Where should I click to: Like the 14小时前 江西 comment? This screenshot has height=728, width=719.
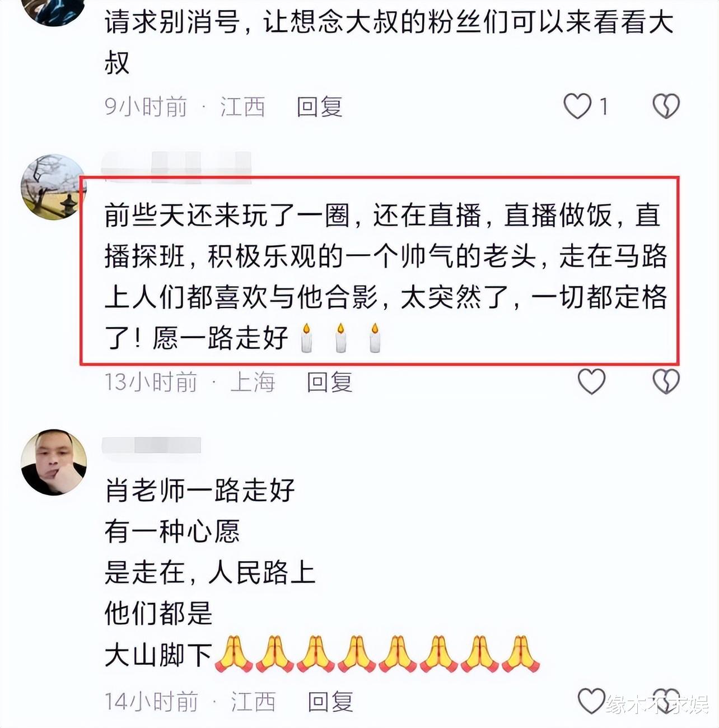point(591,701)
